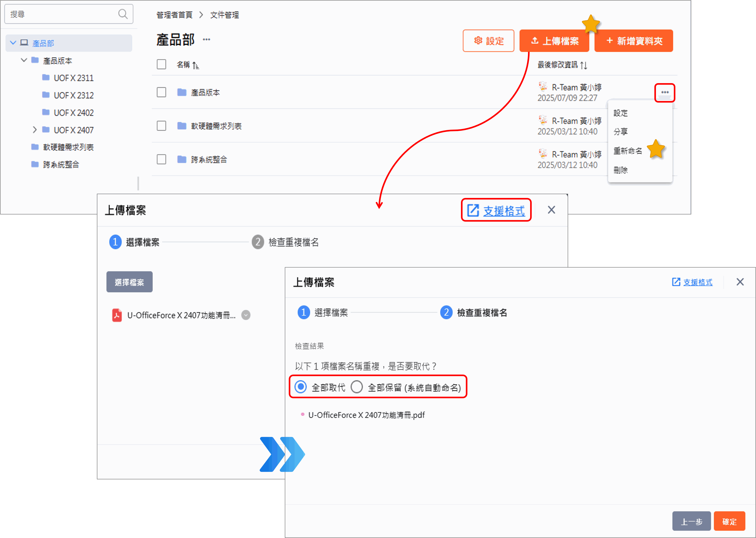The width and height of the screenshot is (756, 538).
Task: Sort by 名稱 column sort icon
Action: [x=195, y=65]
